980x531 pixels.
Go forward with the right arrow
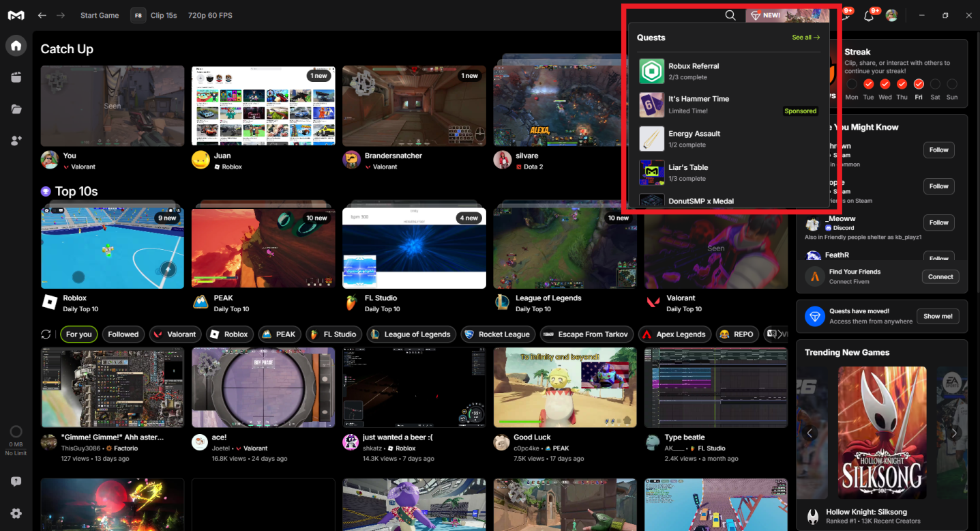[61, 15]
